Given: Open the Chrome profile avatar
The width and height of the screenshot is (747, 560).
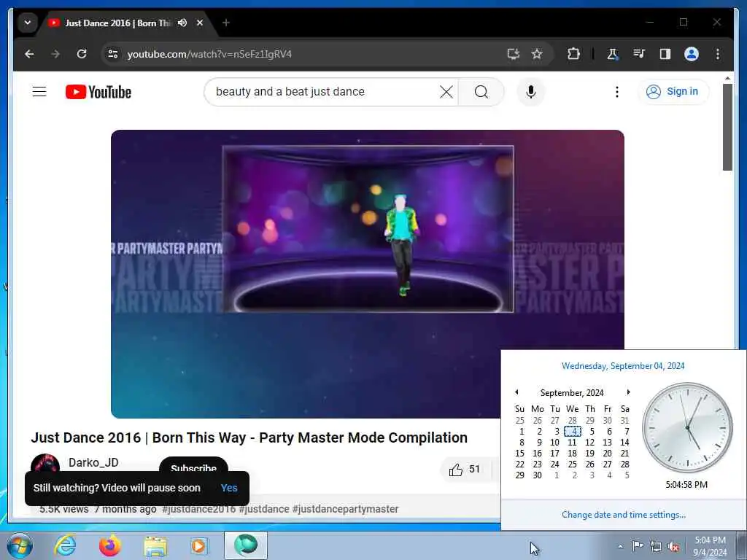Looking at the screenshot, I should [x=692, y=54].
